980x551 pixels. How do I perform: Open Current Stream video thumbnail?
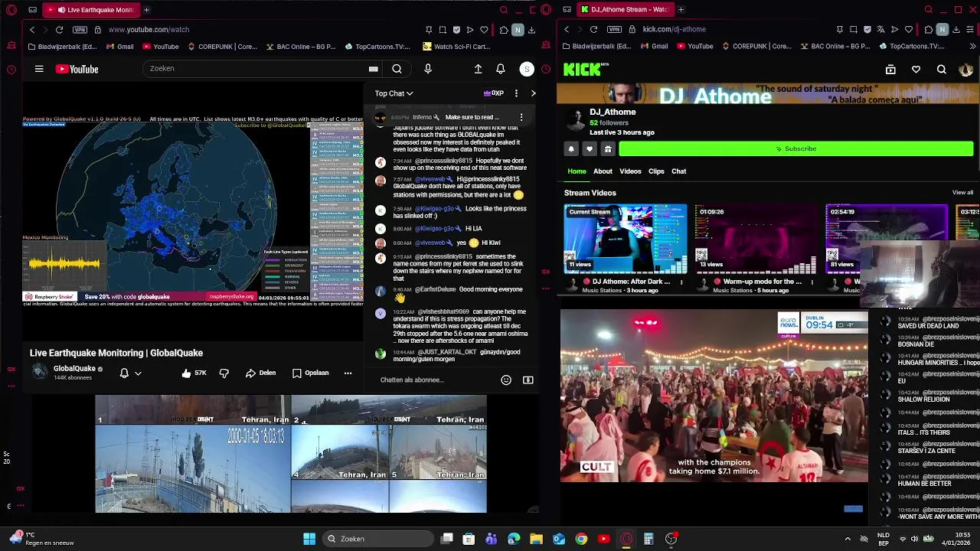pyautogui.click(x=626, y=239)
